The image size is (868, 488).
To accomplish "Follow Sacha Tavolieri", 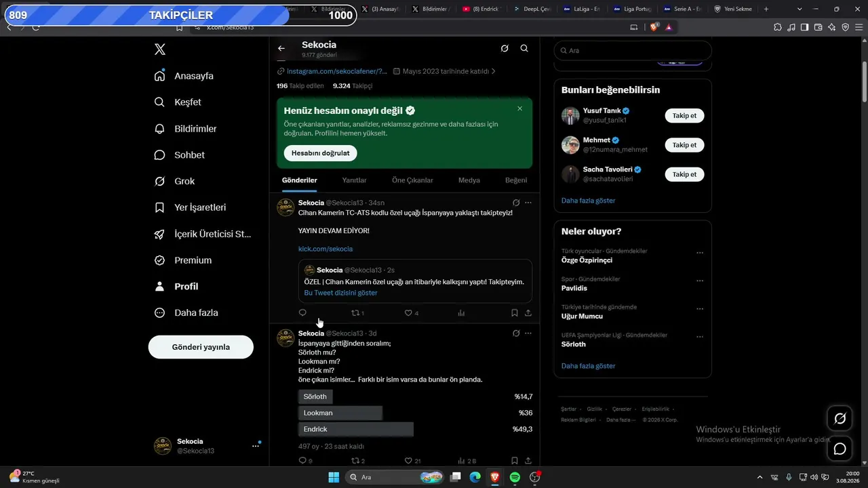I will tap(684, 174).
